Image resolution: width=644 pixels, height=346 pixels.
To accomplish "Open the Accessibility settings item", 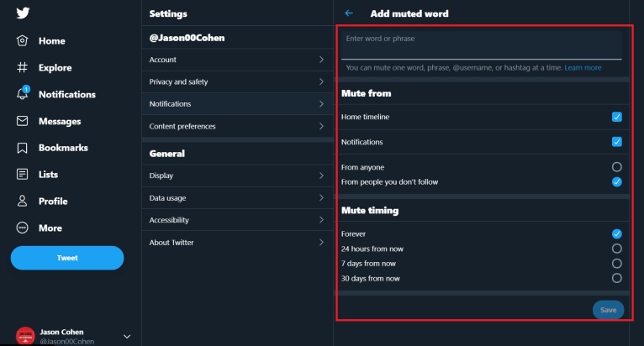I will click(x=237, y=220).
